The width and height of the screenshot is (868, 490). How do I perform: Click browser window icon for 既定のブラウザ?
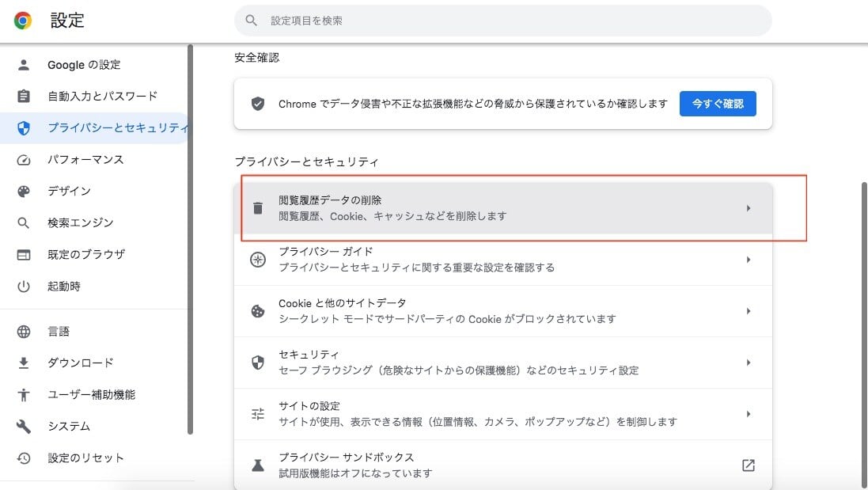[x=23, y=255]
